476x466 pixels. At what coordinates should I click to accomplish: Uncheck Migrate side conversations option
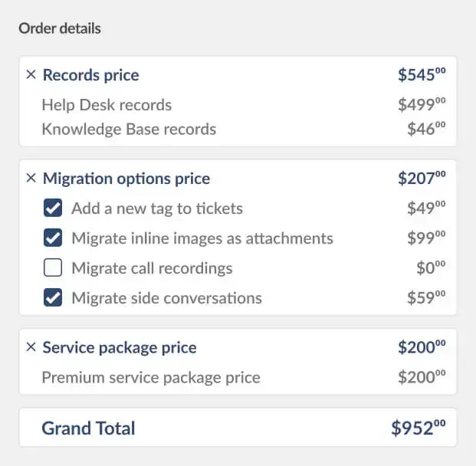pyautogui.click(x=53, y=298)
